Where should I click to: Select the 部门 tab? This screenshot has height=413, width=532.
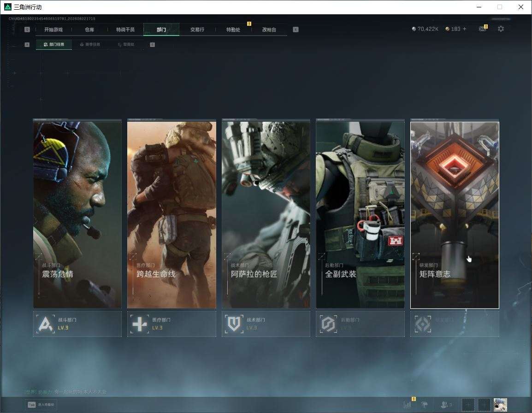161,29
